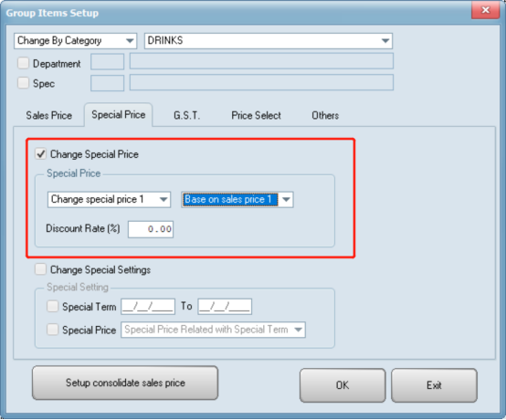
Task: Go to the Price Select tab
Action: [x=256, y=115]
